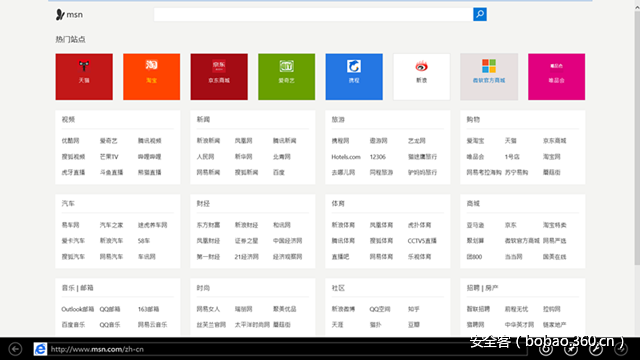Viewport: 640px width, 360px height.
Task: Open the JD.com (京东商城) dark red tile
Action: point(219,77)
